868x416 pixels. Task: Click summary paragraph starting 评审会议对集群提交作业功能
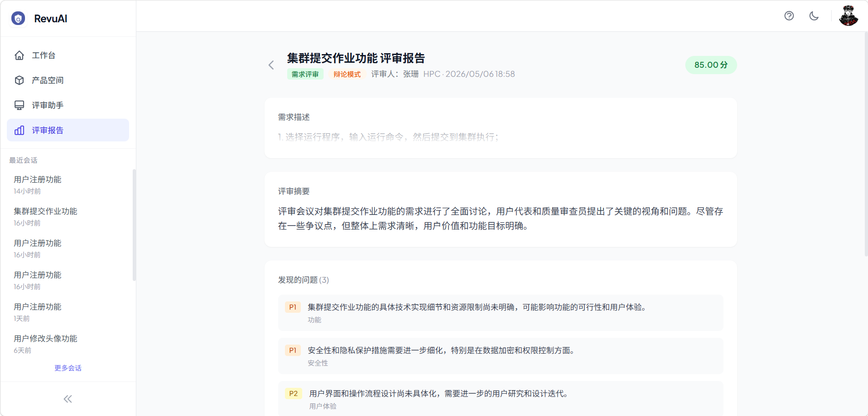(500, 219)
